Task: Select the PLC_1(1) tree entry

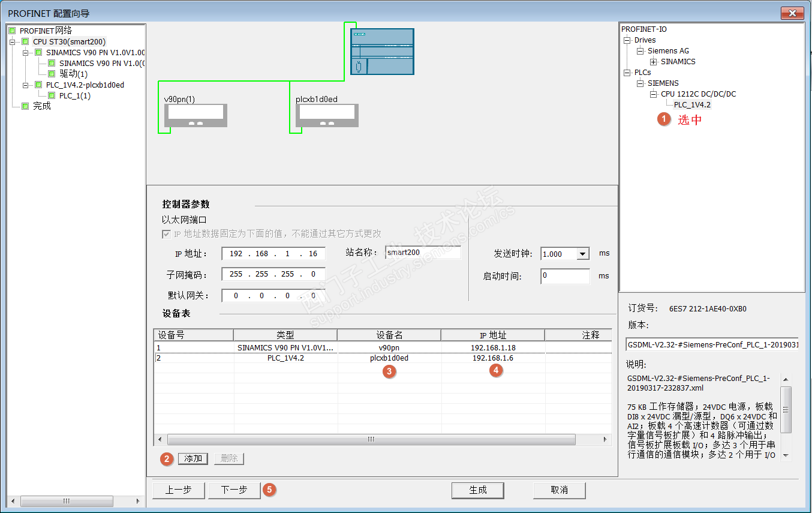Action: [75, 95]
